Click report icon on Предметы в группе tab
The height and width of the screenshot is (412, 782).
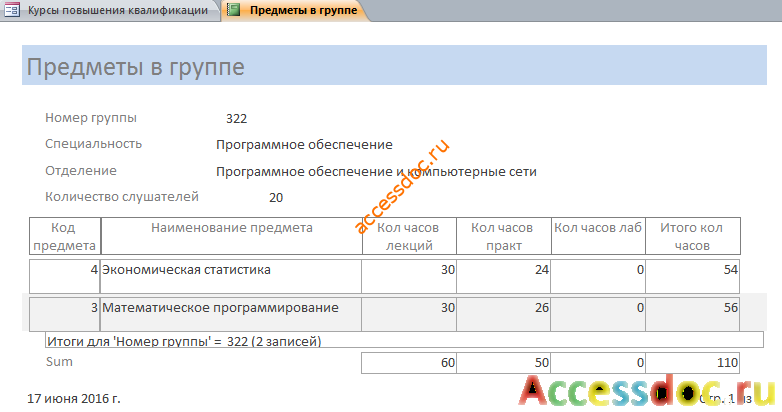(233, 9)
